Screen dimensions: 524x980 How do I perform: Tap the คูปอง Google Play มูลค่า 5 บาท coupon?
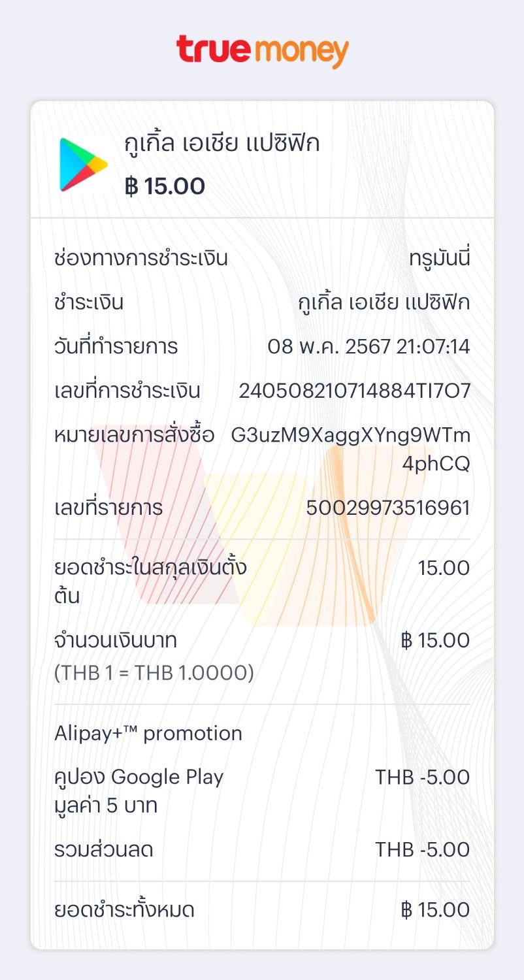[139, 791]
